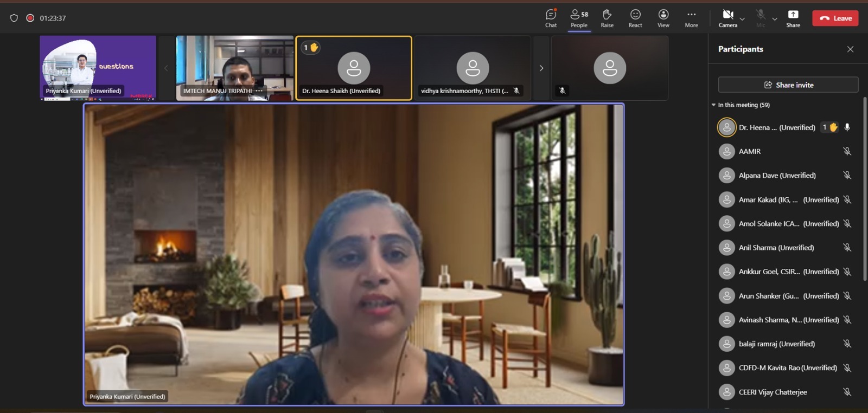Open mic options dropdown arrow
Viewport: 868px width, 413px height.
(x=775, y=19)
